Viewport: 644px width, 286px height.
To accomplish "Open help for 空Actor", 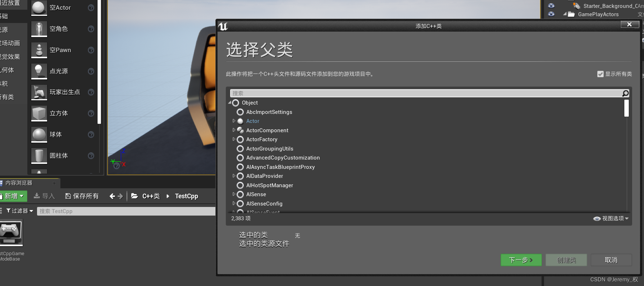I will (x=91, y=8).
